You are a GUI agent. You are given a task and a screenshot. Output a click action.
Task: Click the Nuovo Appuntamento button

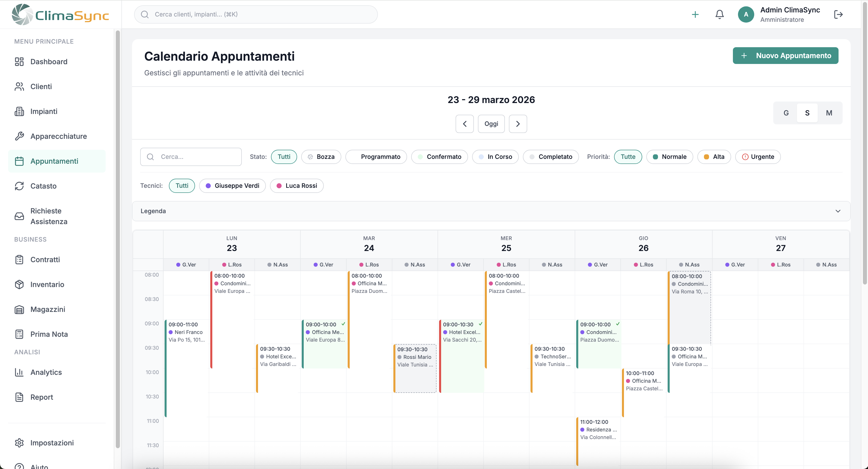click(x=785, y=56)
